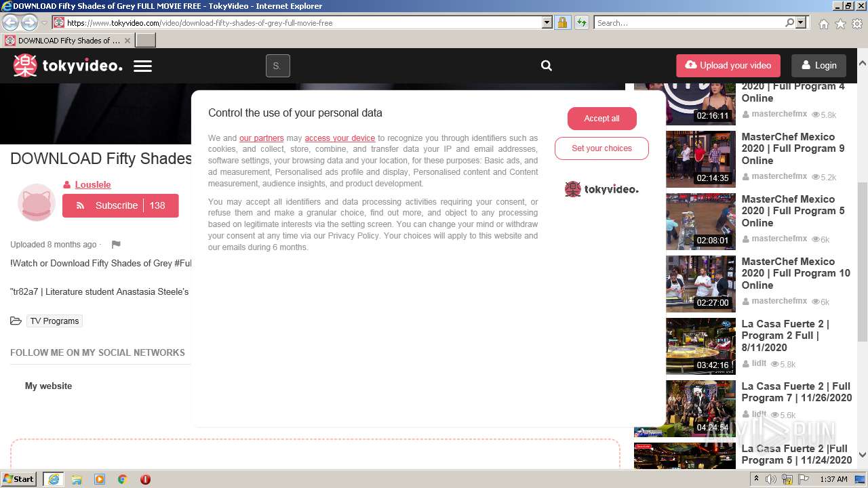
Task: Open La Casa Fuerte 2 Full Program 5 title
Action: [x=797, y=454]
